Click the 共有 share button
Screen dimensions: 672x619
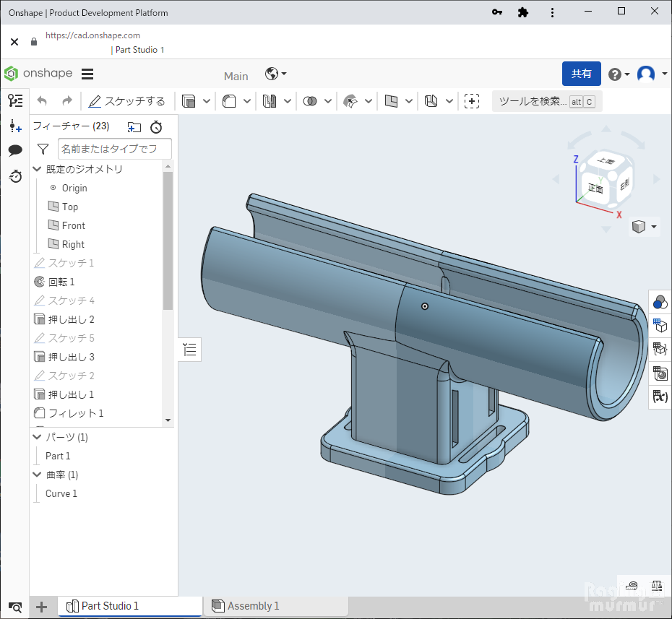(x=581, y=74)
